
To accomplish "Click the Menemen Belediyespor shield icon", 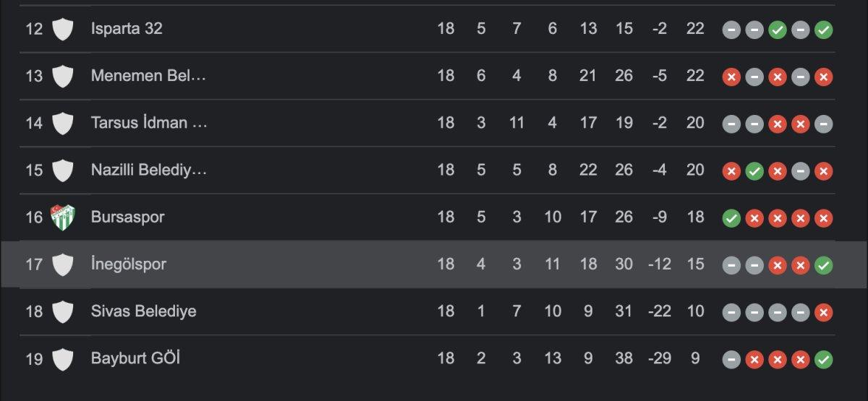I will (x=63, y=76).
